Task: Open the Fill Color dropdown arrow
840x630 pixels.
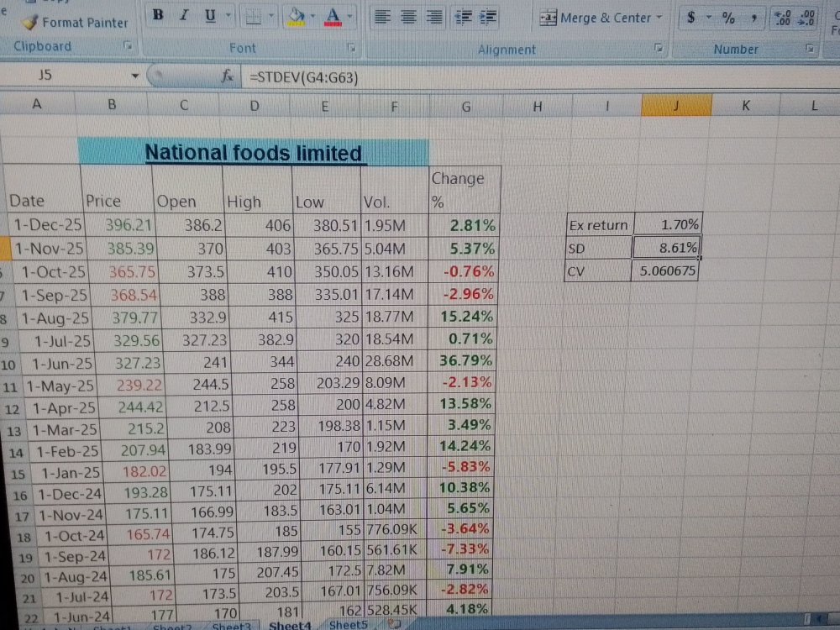Action: (x=312, y=17)
